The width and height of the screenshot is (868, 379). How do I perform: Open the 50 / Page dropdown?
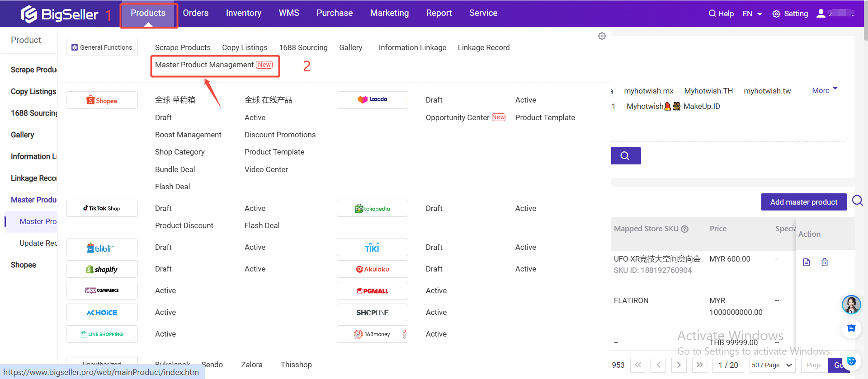pyautogui.click(x=772, y=365)
